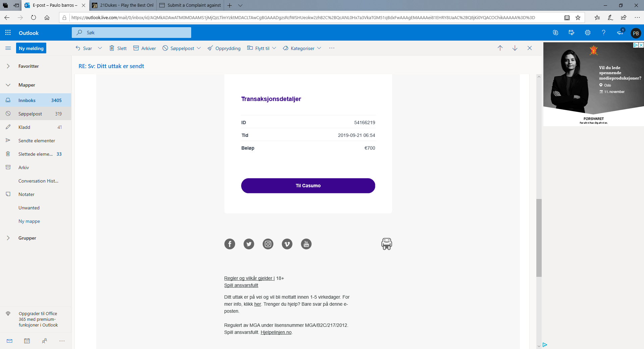Image resolution: width=644 pixels, height=349 pixels.
Task: Refresh the browser page
Action: click(34, 17)
